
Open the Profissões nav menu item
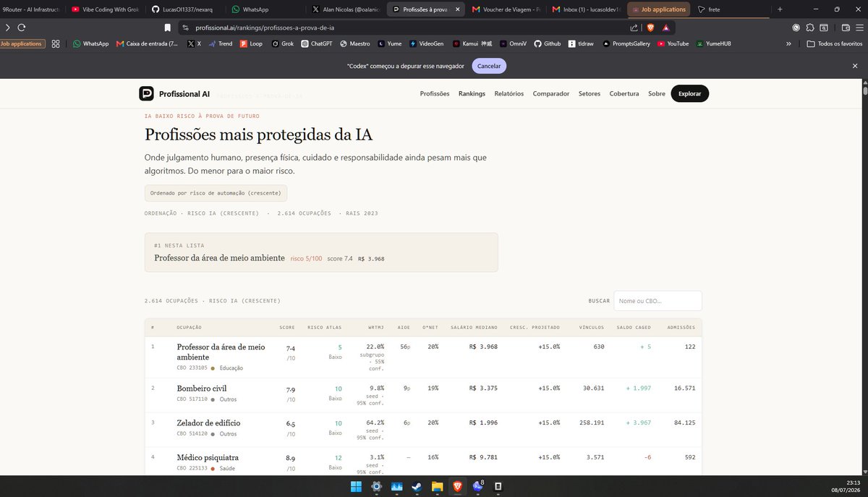435,94
